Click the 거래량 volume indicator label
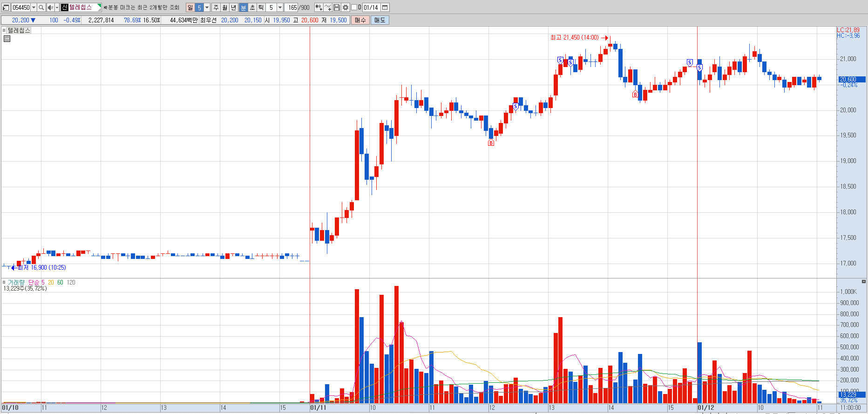Image resolution: width=868 pixels, height=414 pixels. tap(16, 282)
